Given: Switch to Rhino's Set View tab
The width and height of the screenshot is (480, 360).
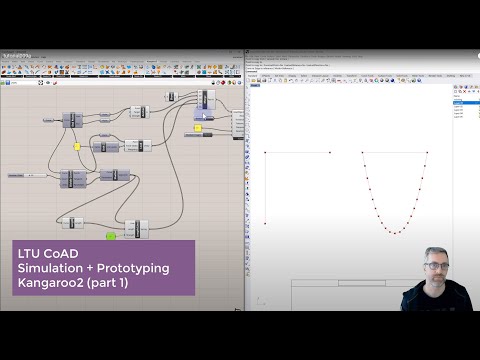Looking at the screenshot, I should (279, 76).
